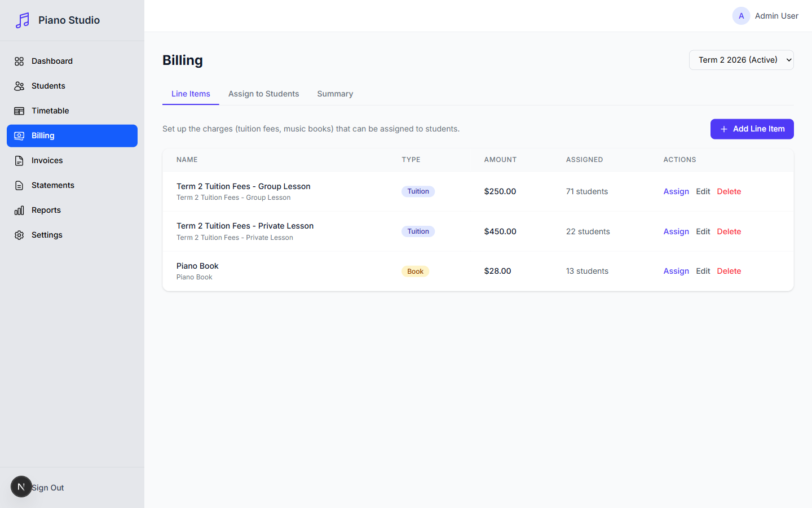Click the $250.00 amount
Image resolution: width=812 pixels, height=508 pixels.
(x=500, y=191)
